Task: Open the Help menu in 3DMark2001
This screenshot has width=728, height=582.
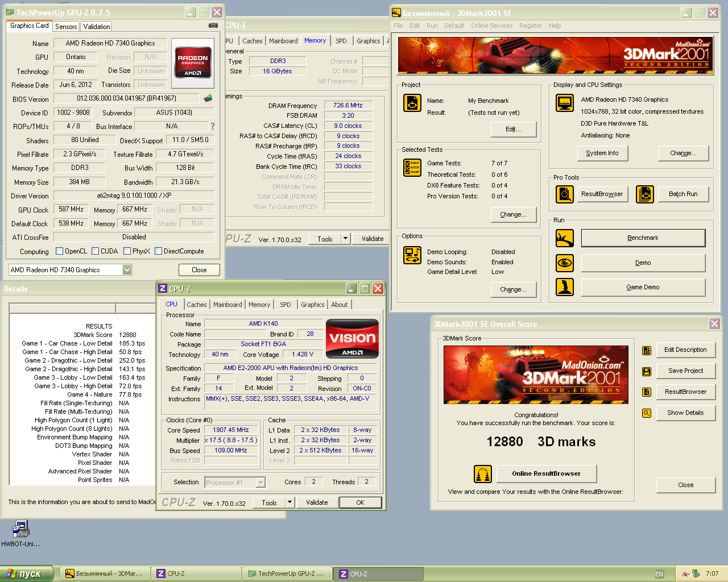Action: (555, 26)
